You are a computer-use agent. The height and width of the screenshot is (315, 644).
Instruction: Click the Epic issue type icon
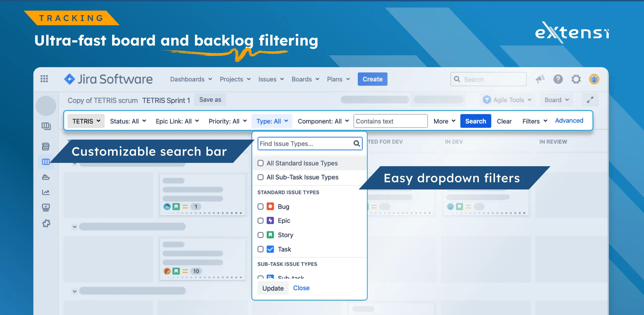[270, 221]
